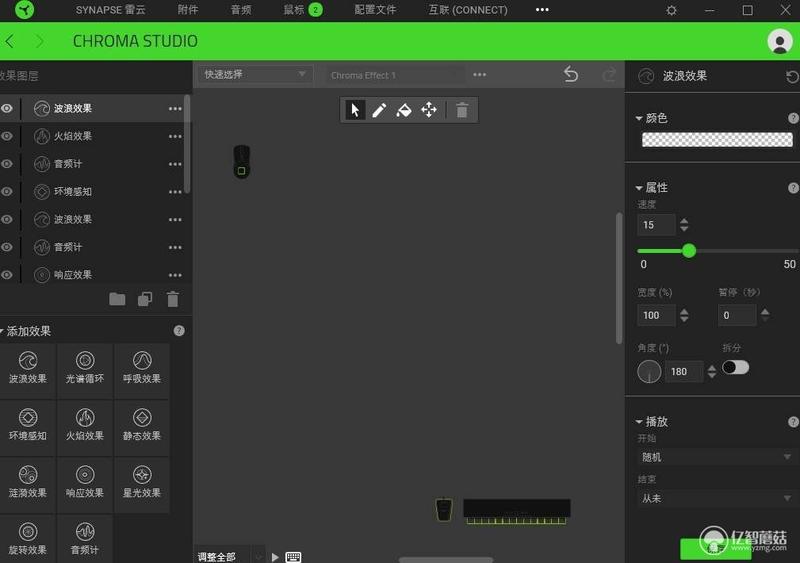Toggle the 拆分 split switch
Viewport: 800px width, 563px height.
[735, 367]
